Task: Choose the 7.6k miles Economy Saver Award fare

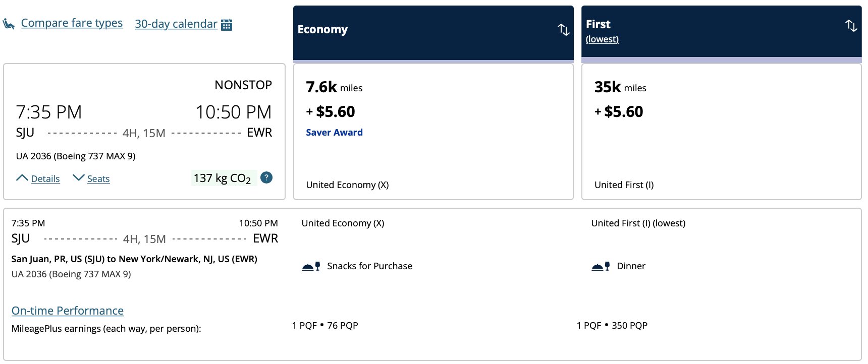Action: pos(433,132)
